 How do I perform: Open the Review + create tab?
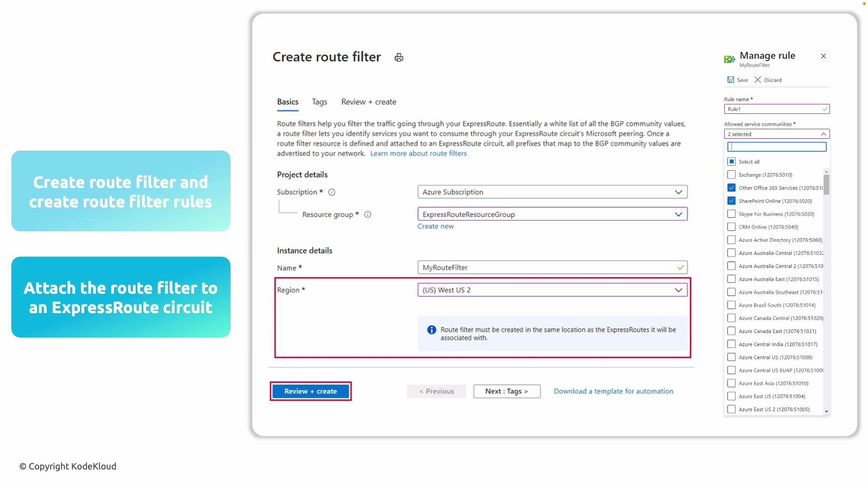coord(368,102)
